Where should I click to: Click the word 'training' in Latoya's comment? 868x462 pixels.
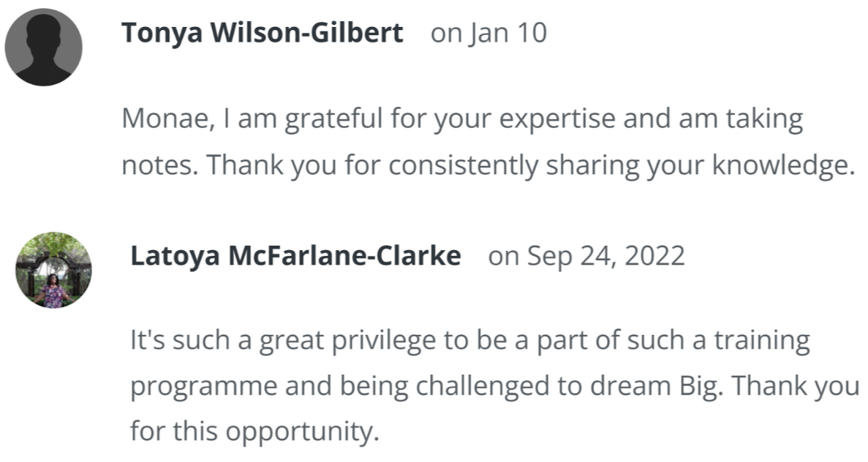pyautogui.click(x=762, y=341)
